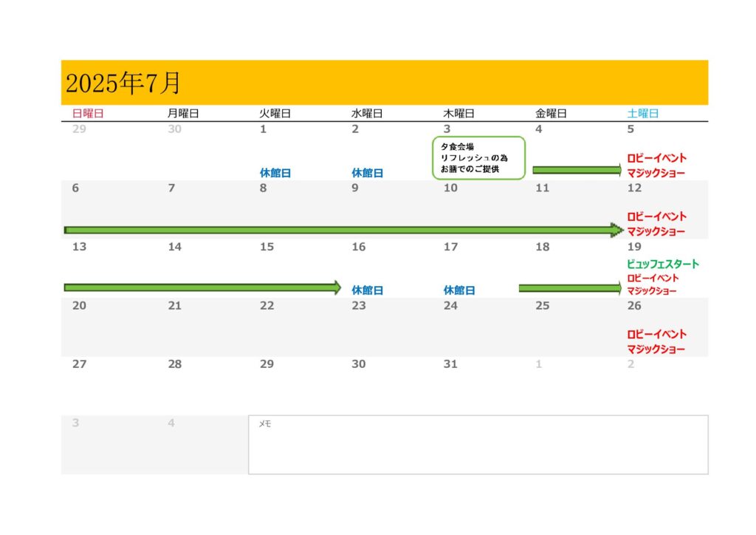
Task: Select date number 14
Action: (174, 247)
